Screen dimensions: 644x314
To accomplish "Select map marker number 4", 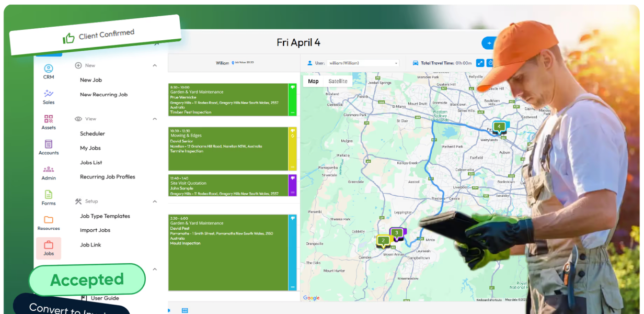I will [x=499, y=127].
